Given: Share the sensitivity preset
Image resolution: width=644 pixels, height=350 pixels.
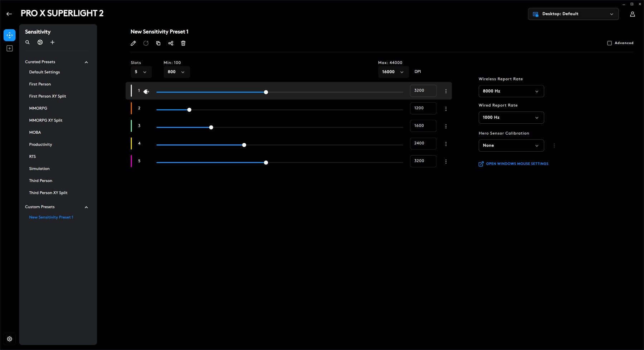Looking at the screenshot, I should point(171,43).
